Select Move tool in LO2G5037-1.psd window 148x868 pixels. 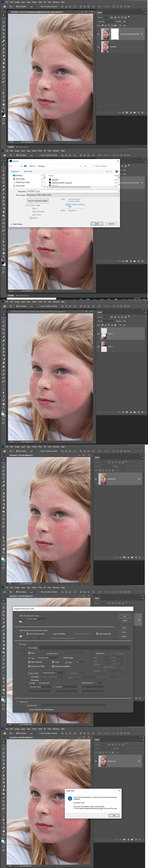4,315
